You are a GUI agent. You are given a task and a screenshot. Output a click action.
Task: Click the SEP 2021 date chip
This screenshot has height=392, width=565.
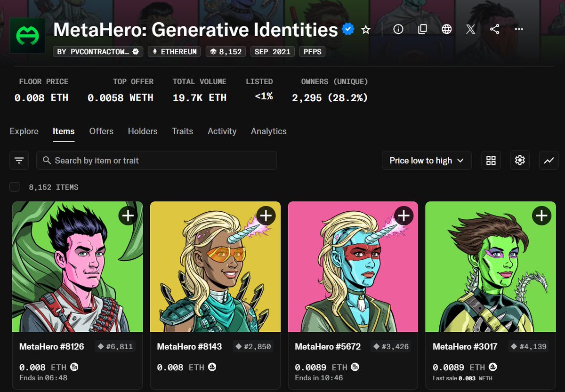(273, 51)
